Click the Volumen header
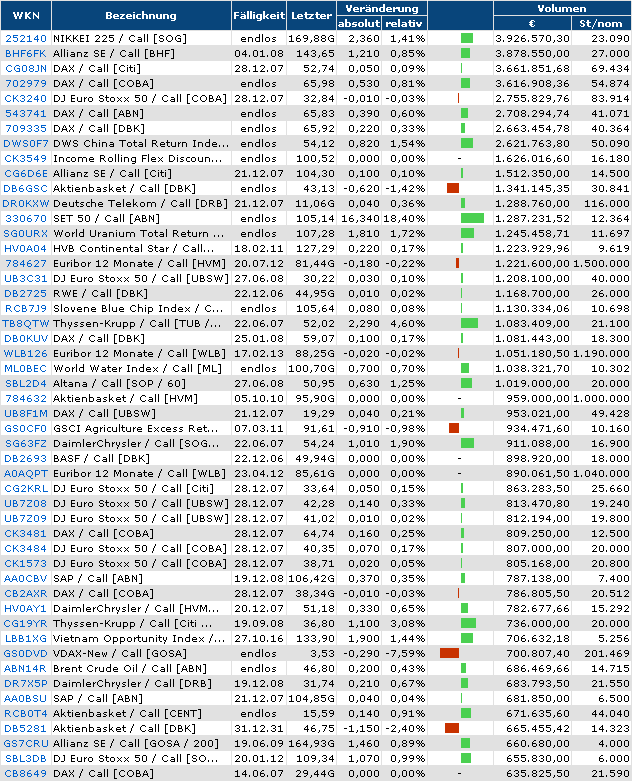 (562, 8)
